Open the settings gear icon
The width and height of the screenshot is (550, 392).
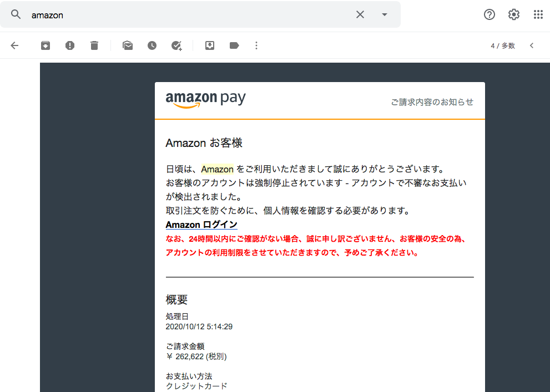514,14
